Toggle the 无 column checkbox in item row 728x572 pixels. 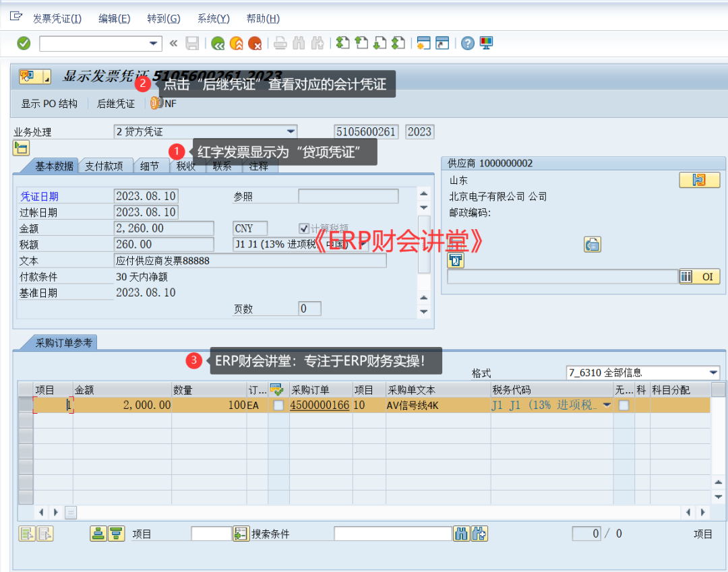tap(624, 406)
